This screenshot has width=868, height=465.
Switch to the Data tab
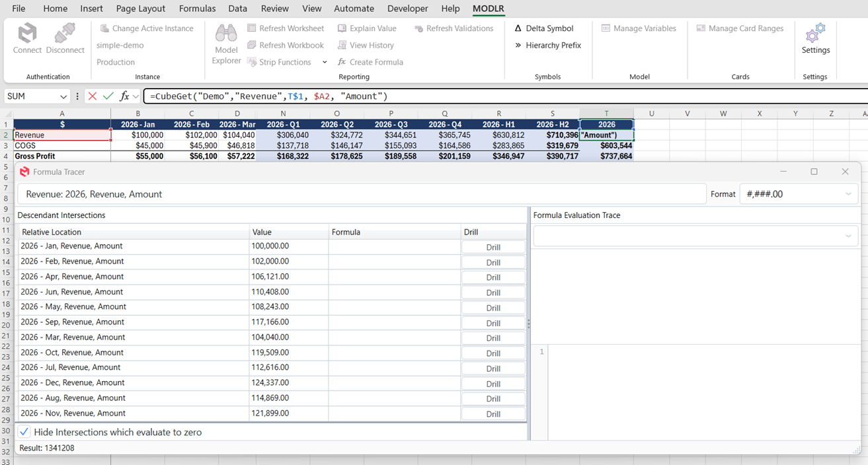click(238, 9)
